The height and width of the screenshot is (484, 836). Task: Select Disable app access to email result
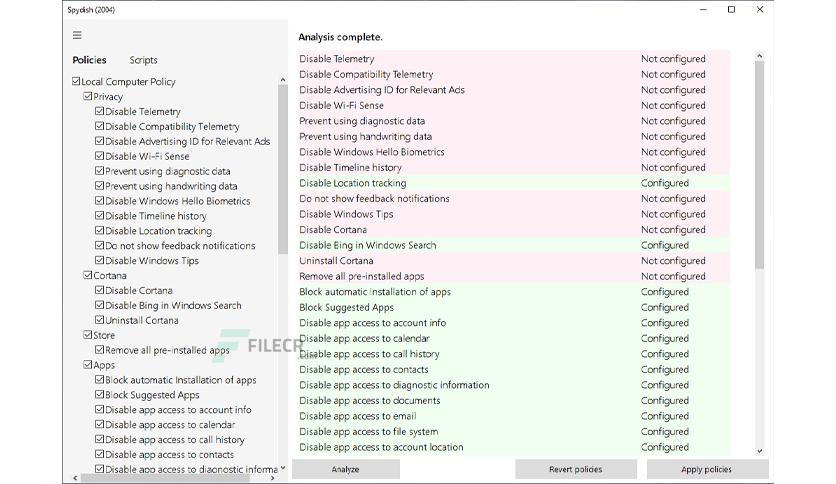(513, 416)
